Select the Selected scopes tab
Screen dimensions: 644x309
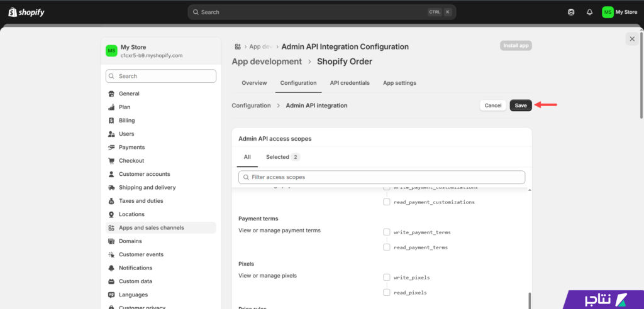tap(283, 157)
